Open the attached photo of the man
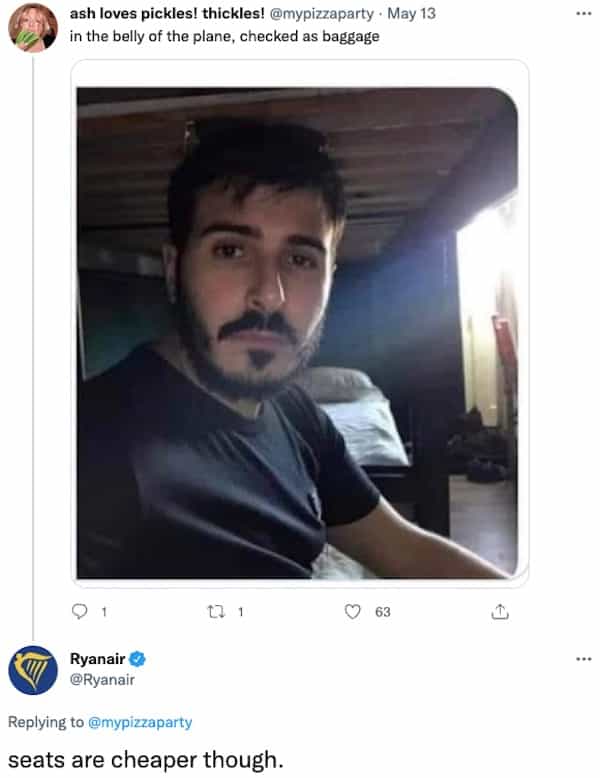Screen dimensions: 600x778 [x=297, y=332]
